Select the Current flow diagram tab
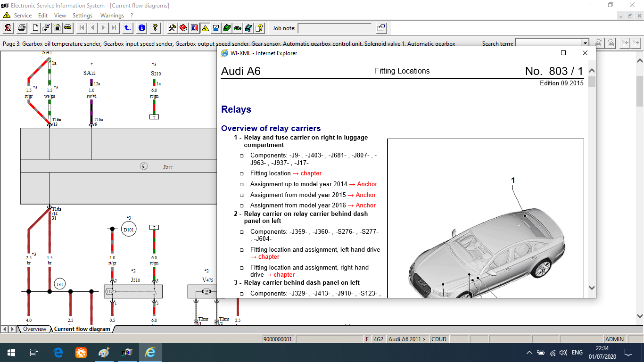Screen dimensions: 644x362 (x=82, y=329)
